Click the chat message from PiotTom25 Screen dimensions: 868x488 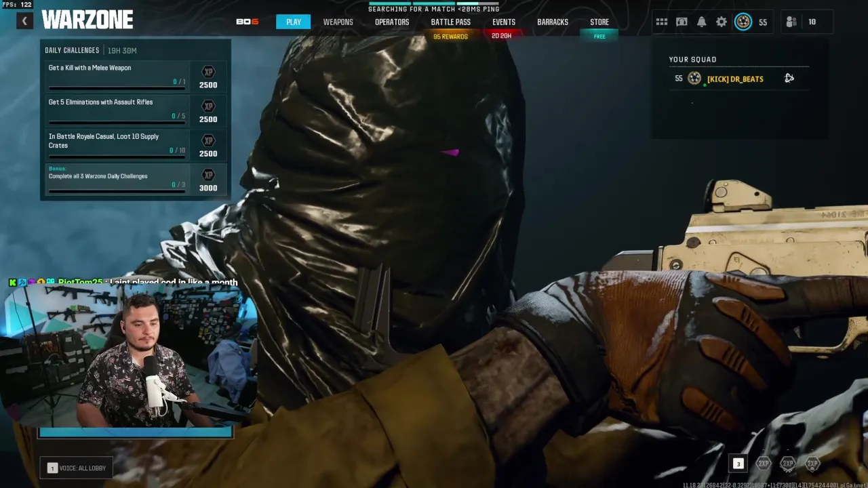(123, 282)
